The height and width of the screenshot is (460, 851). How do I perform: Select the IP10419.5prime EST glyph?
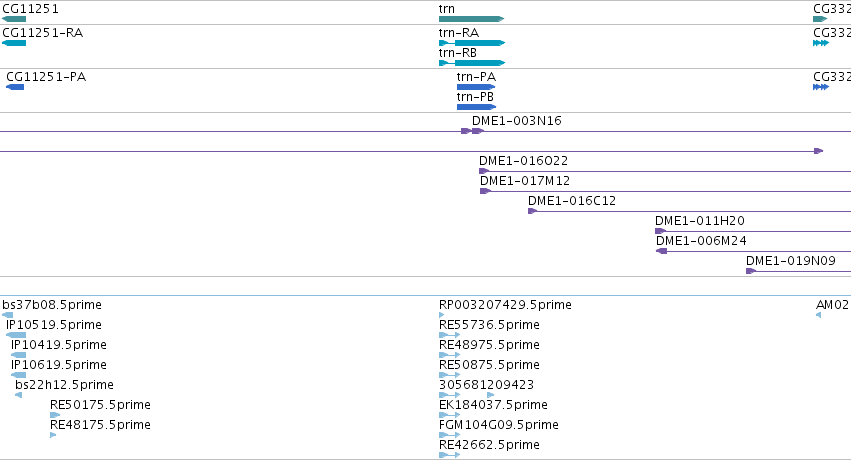point(18,355)
